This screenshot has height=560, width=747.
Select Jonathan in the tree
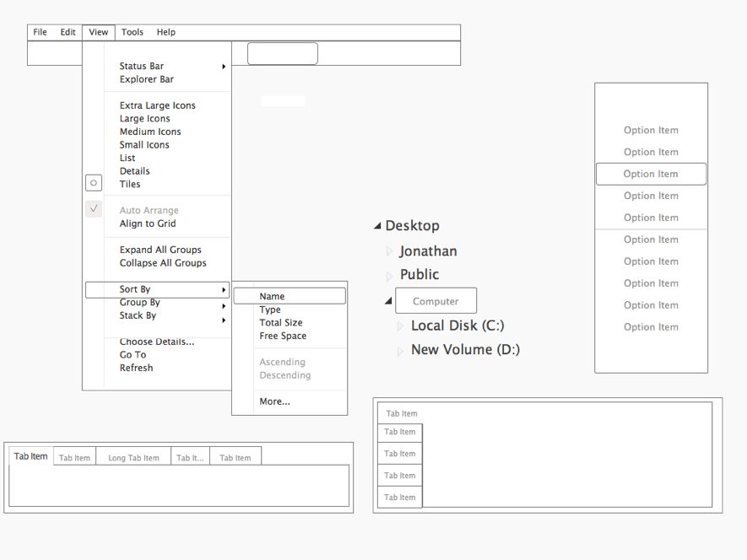tap(428, 251)
